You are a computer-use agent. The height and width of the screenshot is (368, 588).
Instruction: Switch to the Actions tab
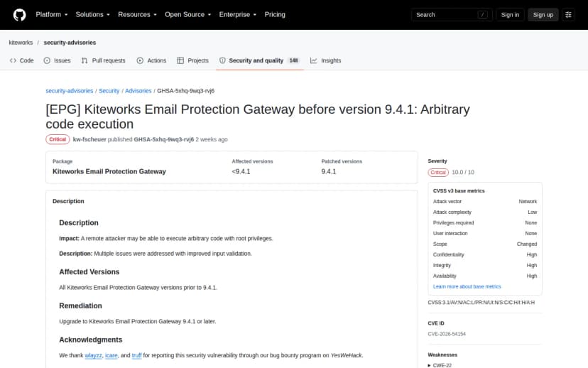coord(151,60)
